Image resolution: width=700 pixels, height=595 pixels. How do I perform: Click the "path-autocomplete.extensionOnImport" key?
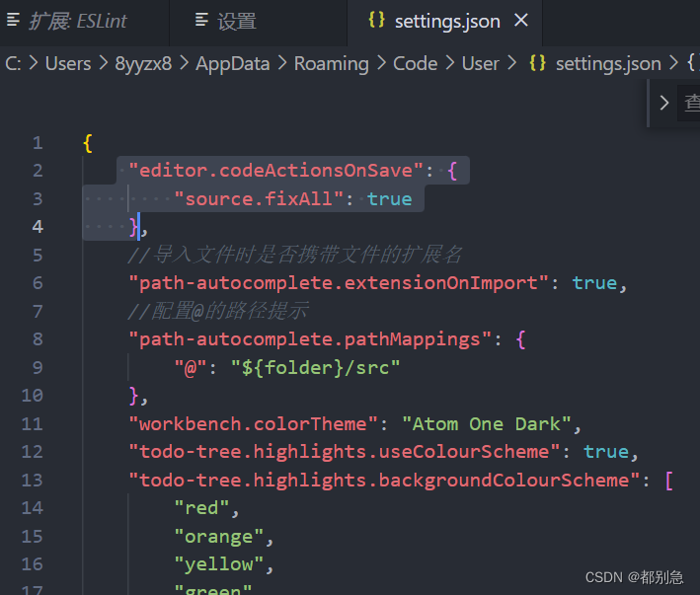point(339,283)
